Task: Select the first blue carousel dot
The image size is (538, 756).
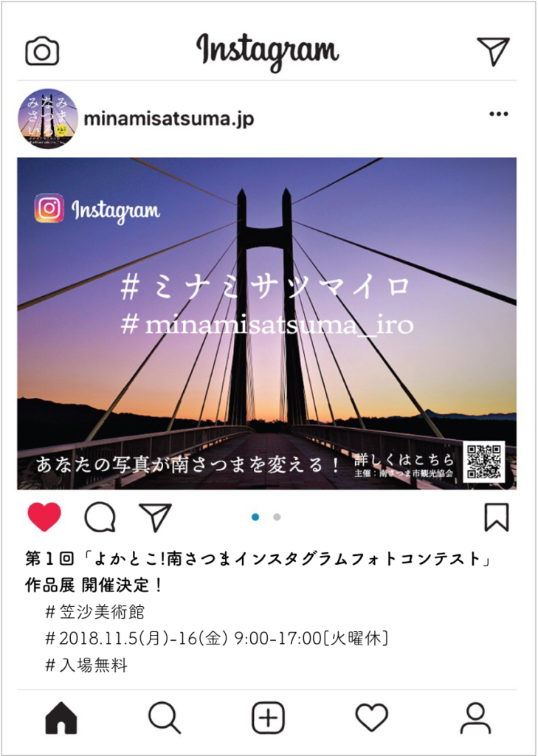Action: (x=255, y=518)
